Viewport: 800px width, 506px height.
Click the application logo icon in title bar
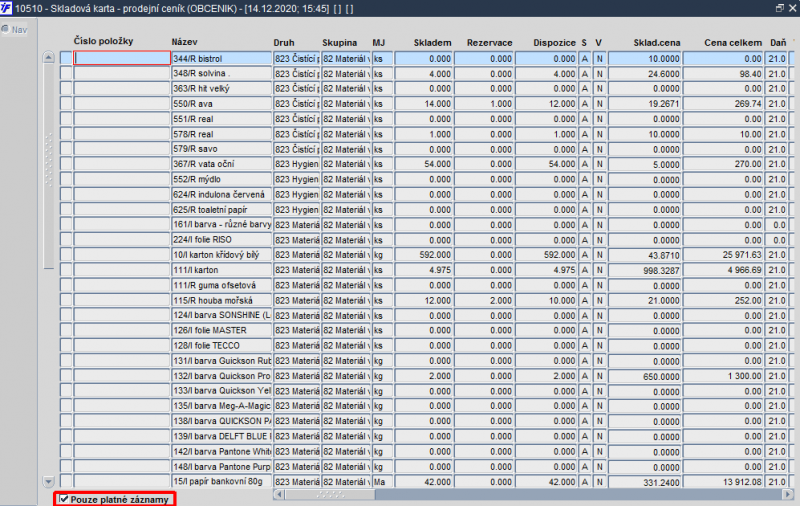tap(6, 8)
